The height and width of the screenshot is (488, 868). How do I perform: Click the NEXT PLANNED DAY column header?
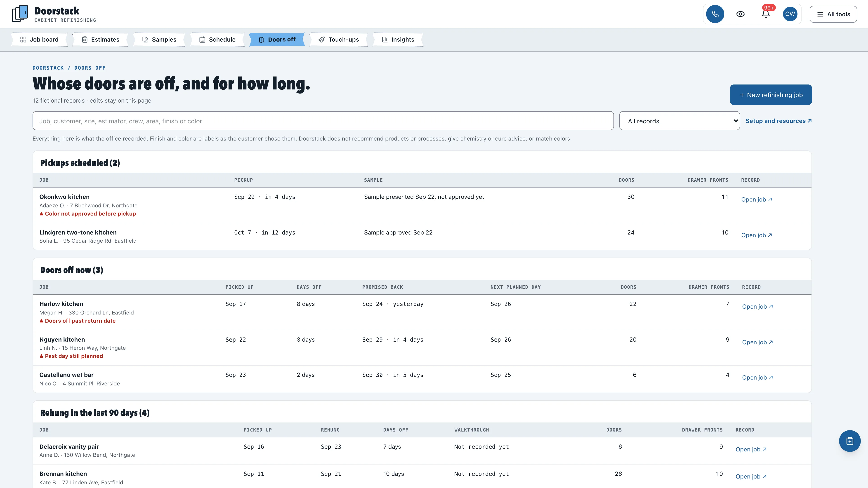pyautogui.click(x=516, y=287)
